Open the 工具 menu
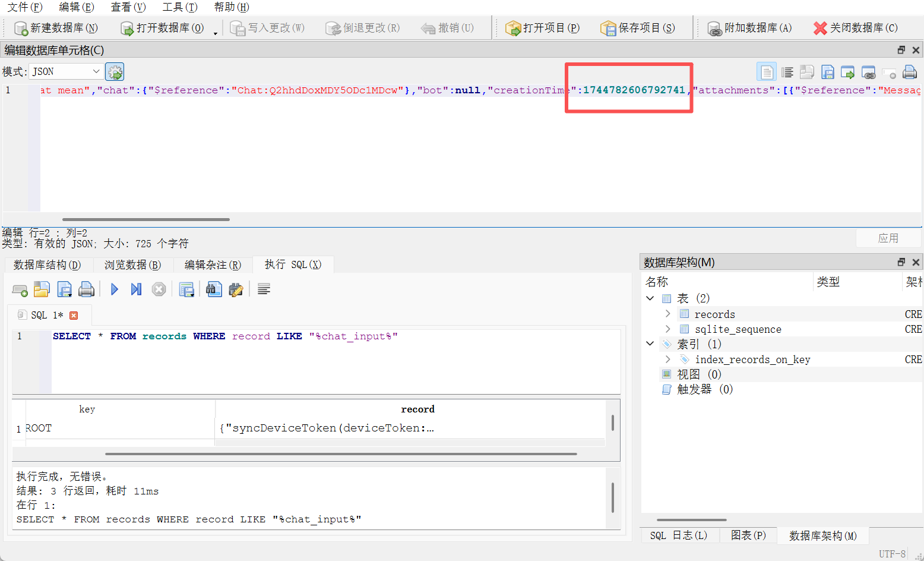Image resolution: width=924 pixels, height=561 pixels. click(180, 7)
